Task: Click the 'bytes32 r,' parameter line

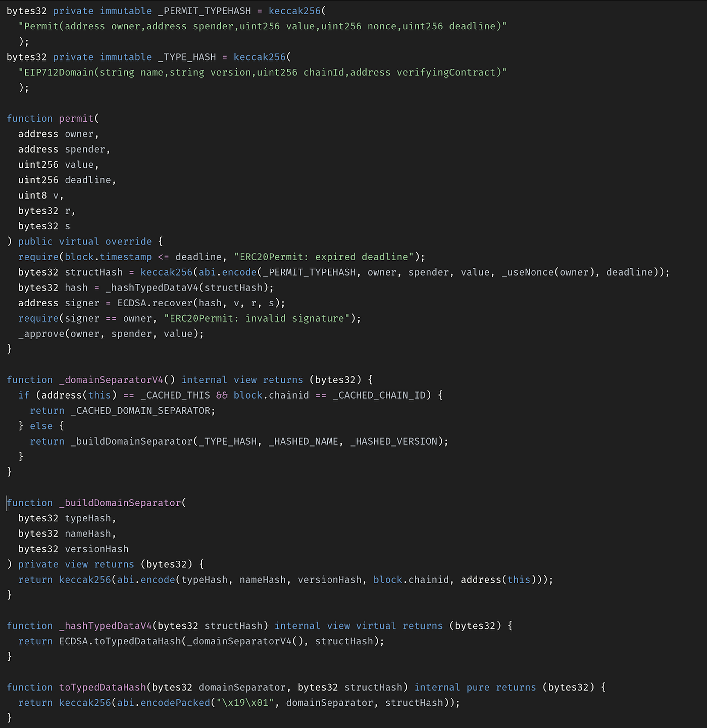Action: (x=47, y=211)
